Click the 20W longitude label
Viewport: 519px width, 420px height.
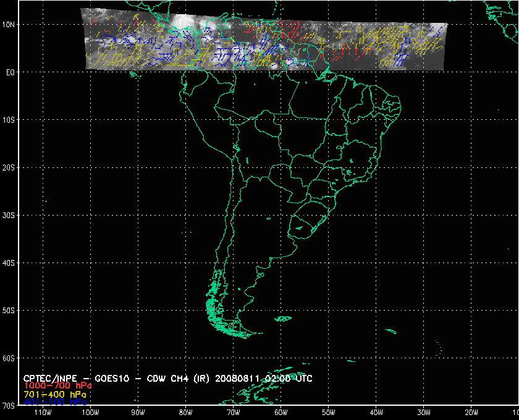[x=471, y=413]
